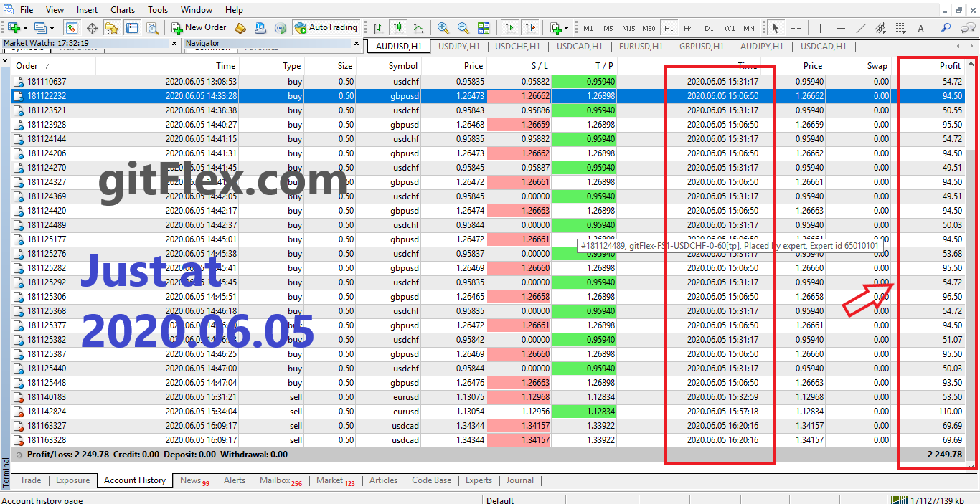
Task: Select the MN monthly timeframe
Action: (749, 28)
